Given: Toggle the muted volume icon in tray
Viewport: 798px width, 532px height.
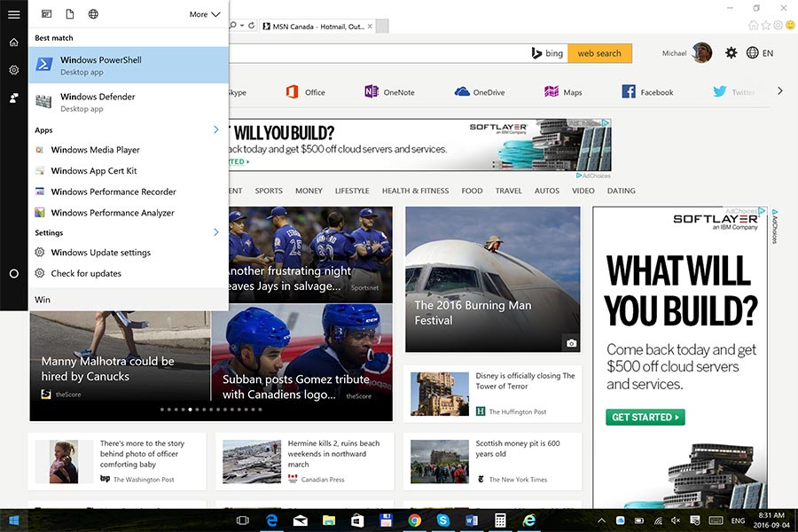Looking at the screenshot, I should tap(676, 520).
